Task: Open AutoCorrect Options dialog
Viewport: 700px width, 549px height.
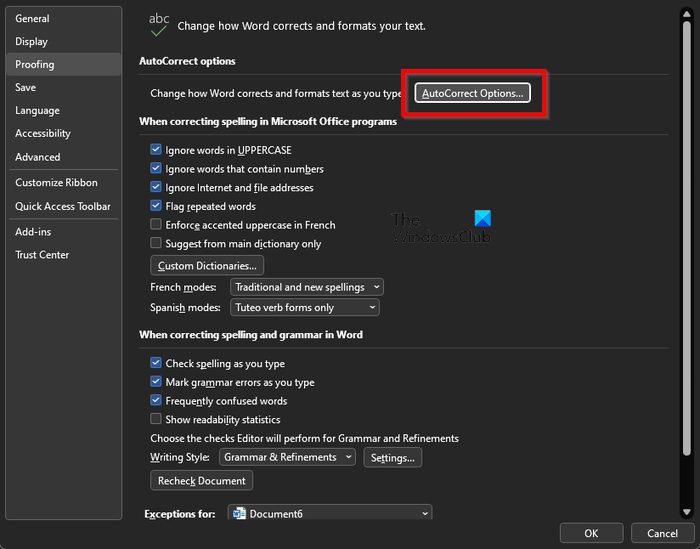Action: coord(472,93)
